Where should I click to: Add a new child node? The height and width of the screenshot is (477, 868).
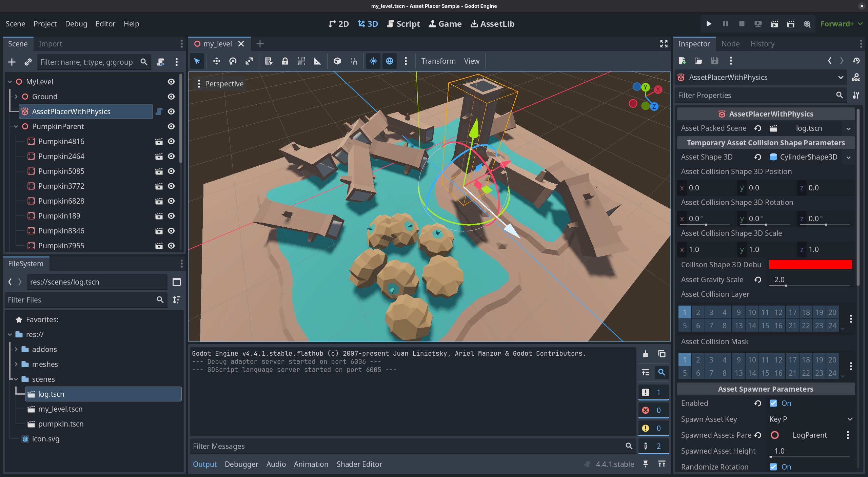[12, 62]
